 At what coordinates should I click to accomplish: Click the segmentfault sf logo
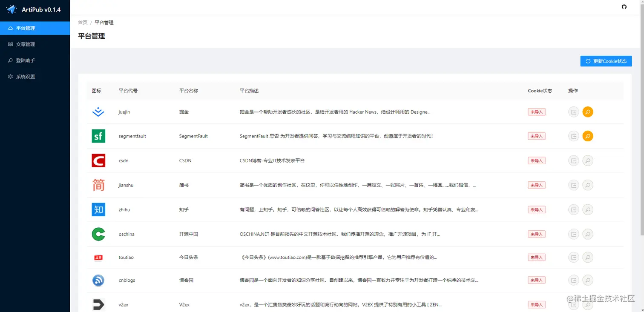(98, 136)
